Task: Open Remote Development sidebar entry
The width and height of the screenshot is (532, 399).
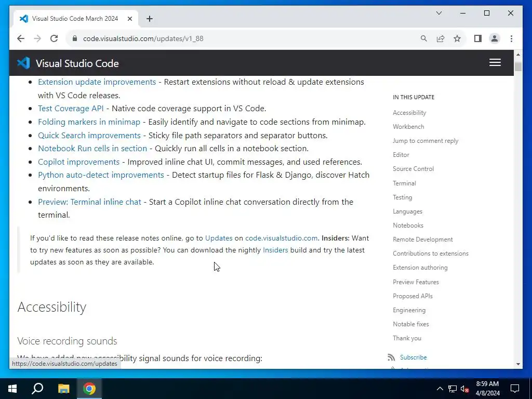Action: (422, 240)
